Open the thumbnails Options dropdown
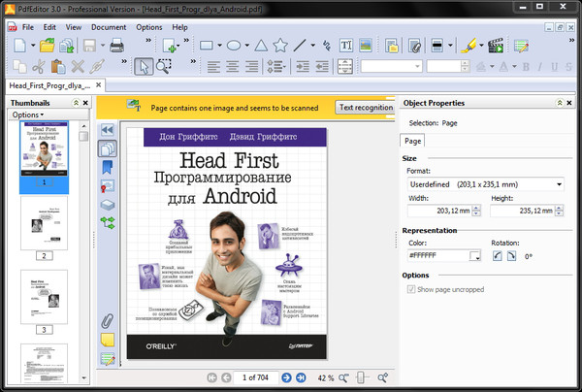The width and height of the screenshot is (582, 392). (28, 114)
